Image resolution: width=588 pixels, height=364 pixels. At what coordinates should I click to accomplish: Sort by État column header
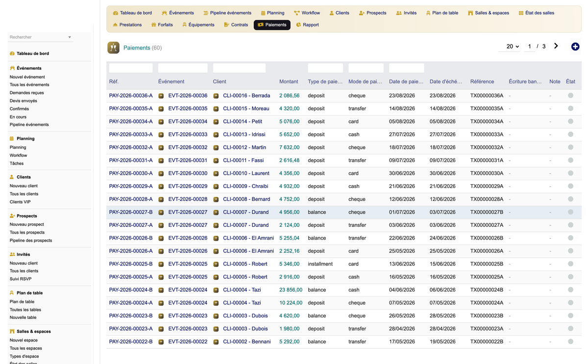(570, 81)
